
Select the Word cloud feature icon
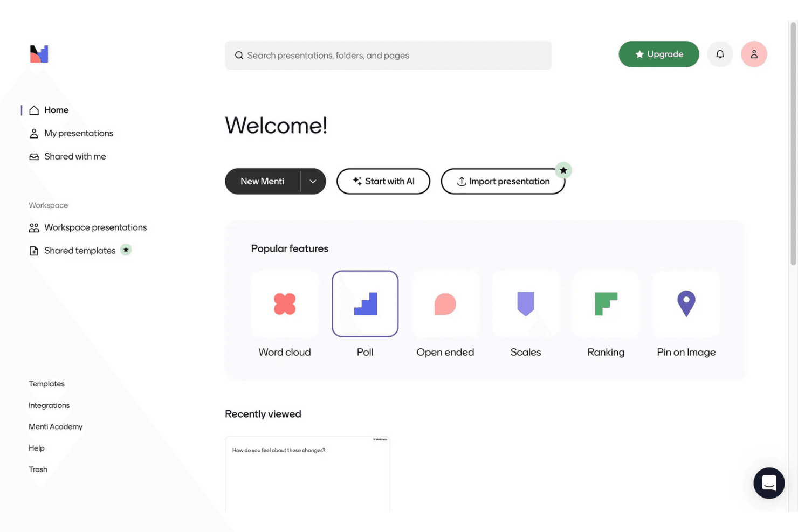tap(285, 304)
